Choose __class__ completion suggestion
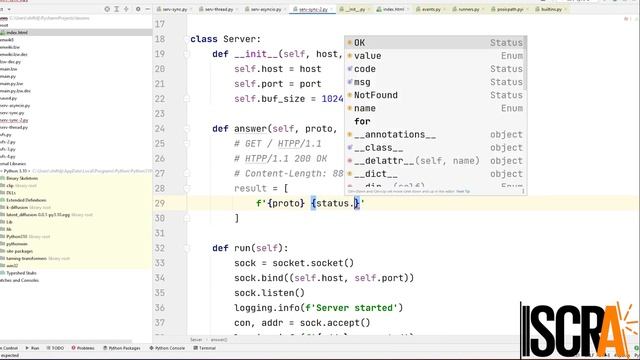 click(435, 147)
